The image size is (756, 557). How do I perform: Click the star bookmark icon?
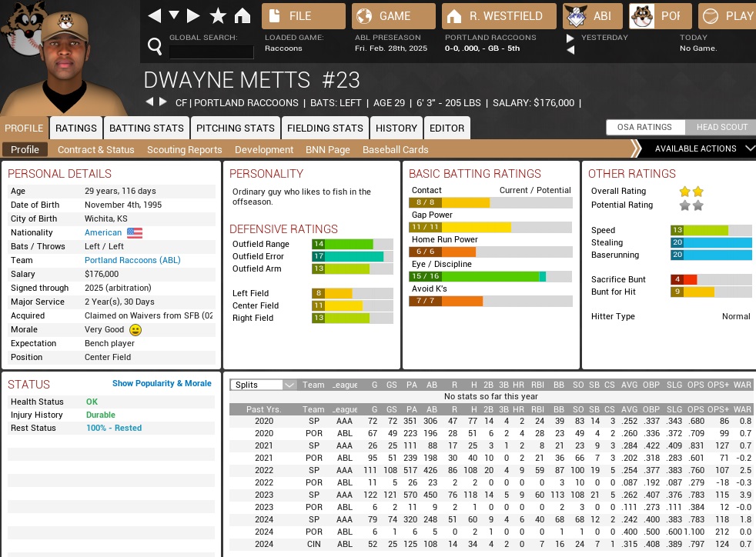(x=218, y=16)
